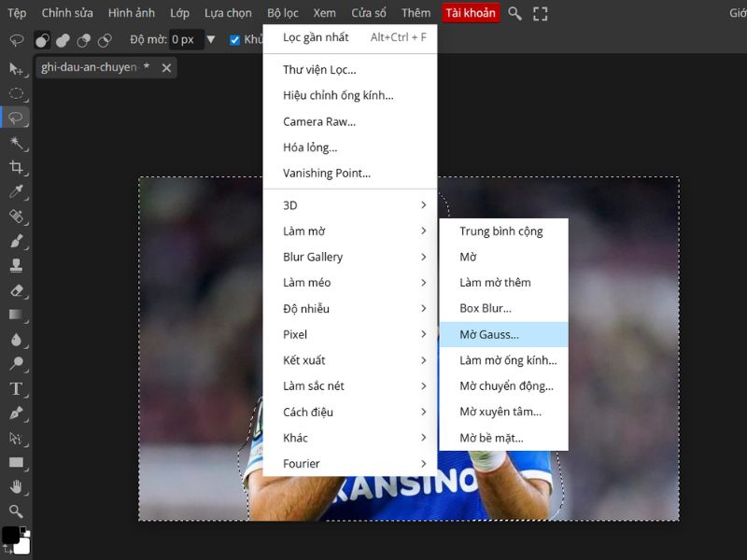Expand the 3D filter submenu
The image size is (747, 560).
[x=350, y=205]
